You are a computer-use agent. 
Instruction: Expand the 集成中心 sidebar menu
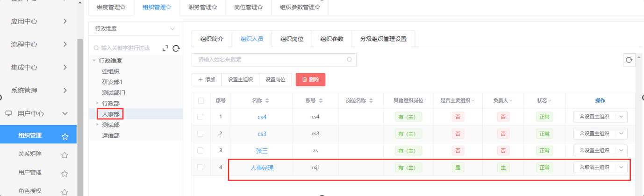click(x=65, y=67)
